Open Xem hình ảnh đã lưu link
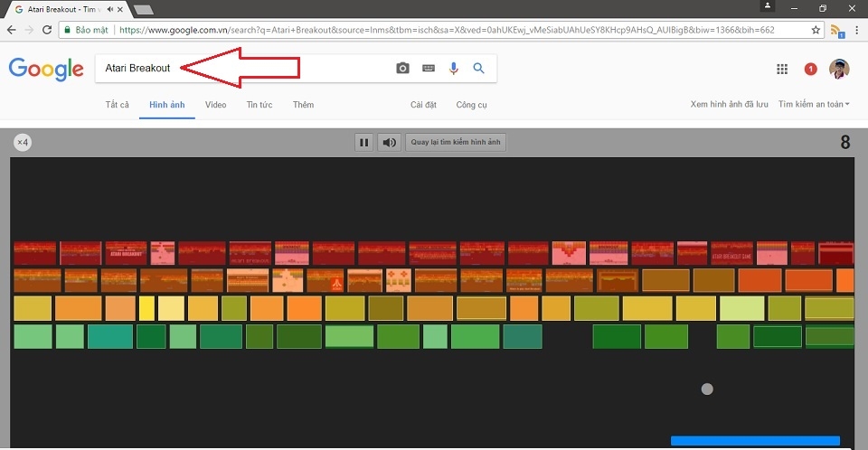This screenshot has height=450, width=868. (x=729, y=104)
